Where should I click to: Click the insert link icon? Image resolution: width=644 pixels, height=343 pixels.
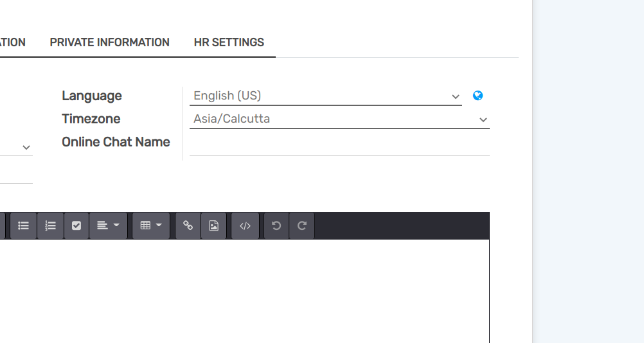pyautogui.click(x=188, y=225)
